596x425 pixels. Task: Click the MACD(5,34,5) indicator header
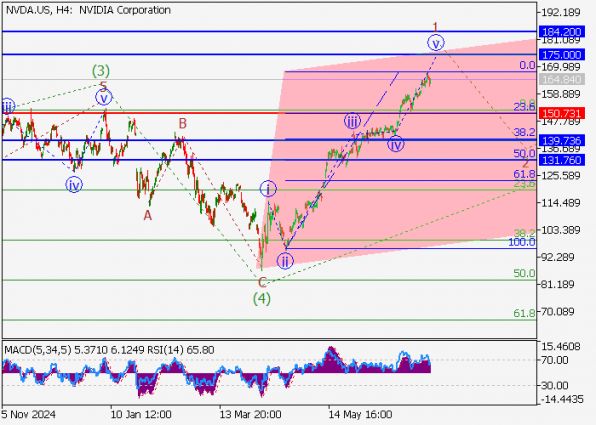(37, 350)
